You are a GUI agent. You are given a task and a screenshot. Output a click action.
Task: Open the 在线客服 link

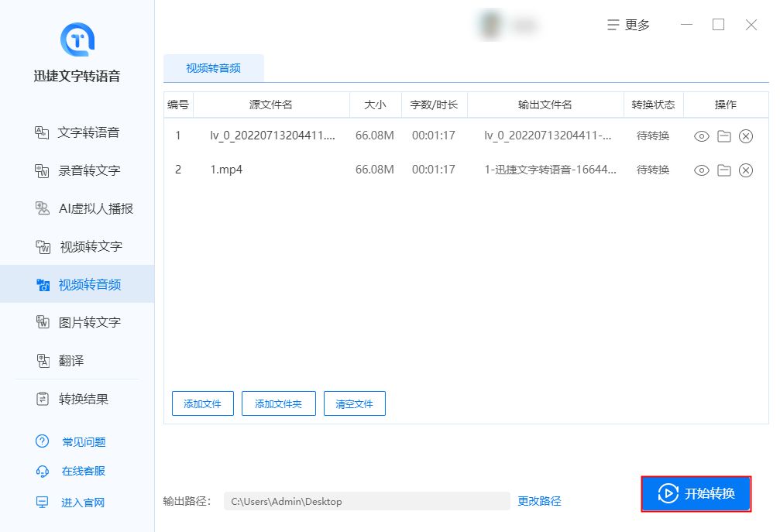[x=84, y=471]
